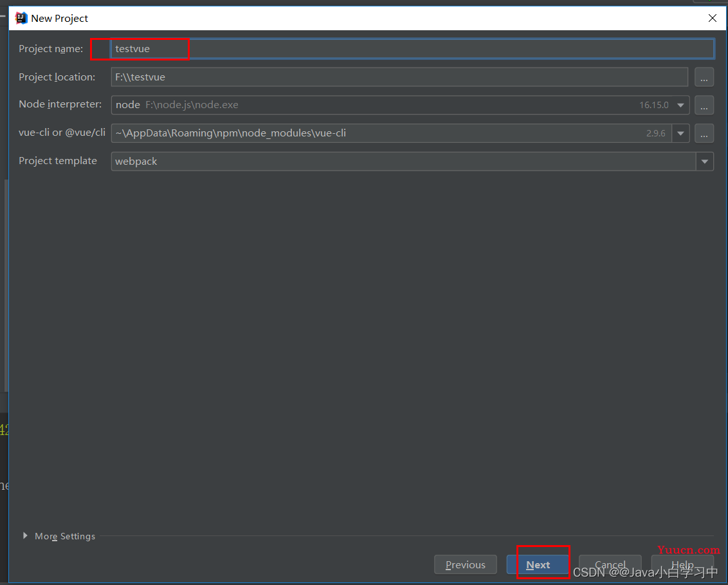Click the Project name input field

(x=412, y=49)
